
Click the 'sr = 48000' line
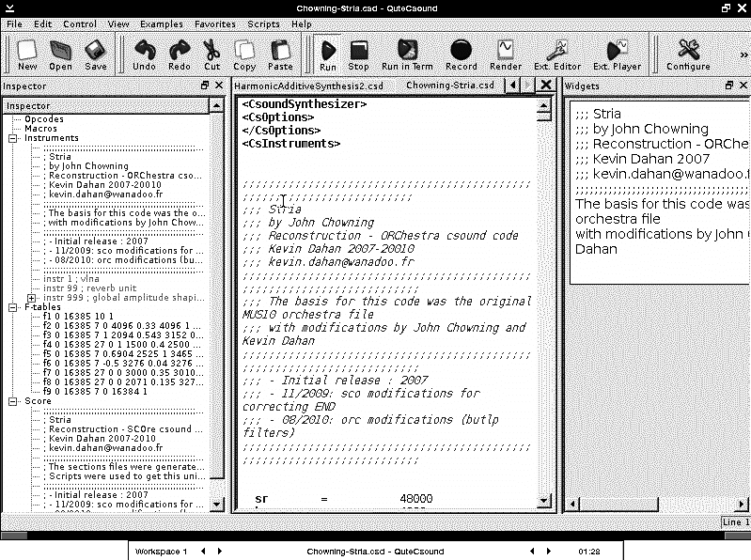point(344,499)
